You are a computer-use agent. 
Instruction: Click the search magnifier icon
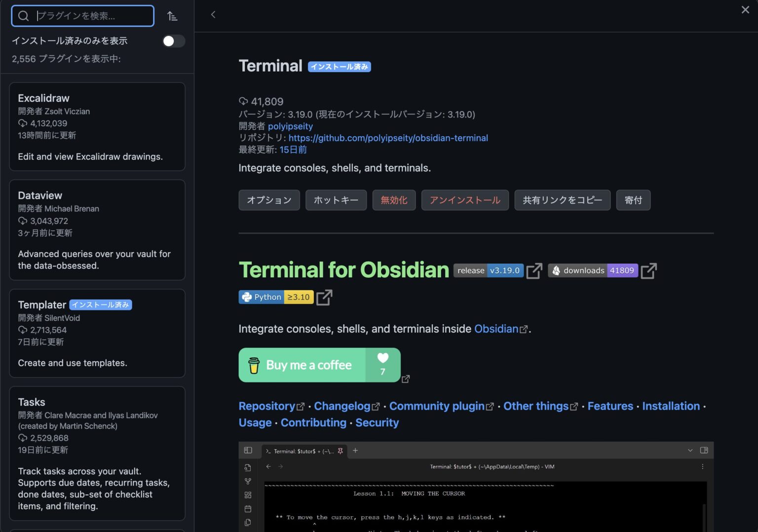pyautogui.click(x=23, y=16)
